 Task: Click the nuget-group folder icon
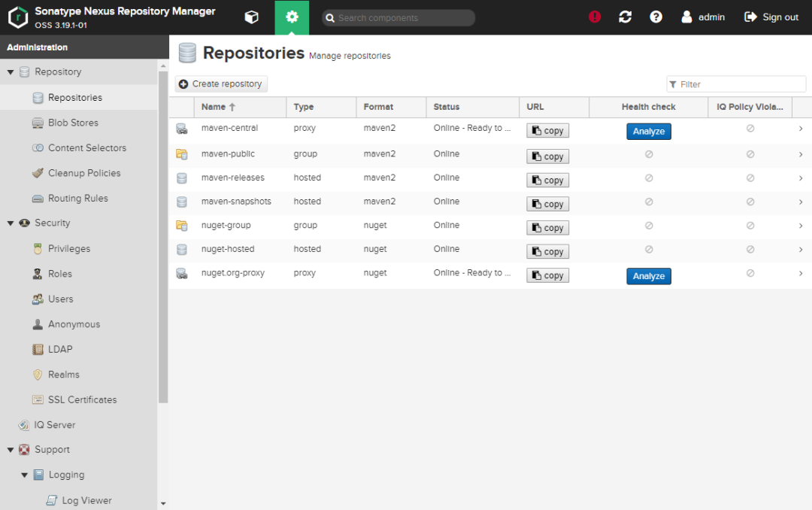point(181,226)
